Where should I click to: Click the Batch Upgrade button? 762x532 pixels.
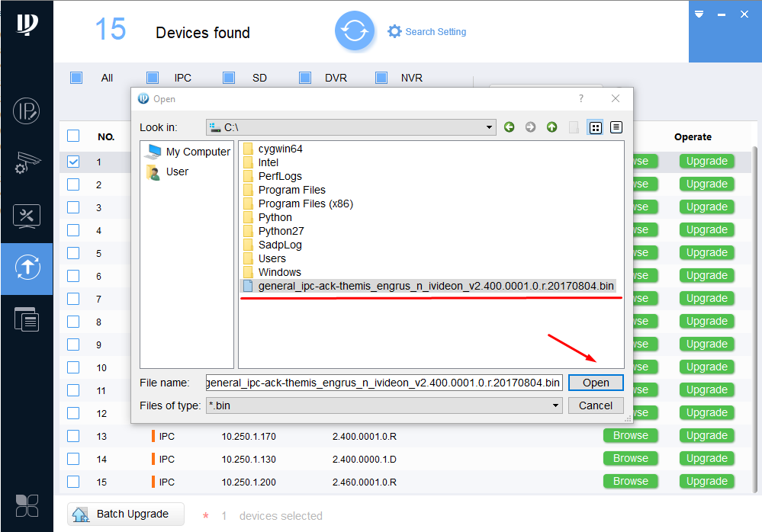(x=126, y=514)
